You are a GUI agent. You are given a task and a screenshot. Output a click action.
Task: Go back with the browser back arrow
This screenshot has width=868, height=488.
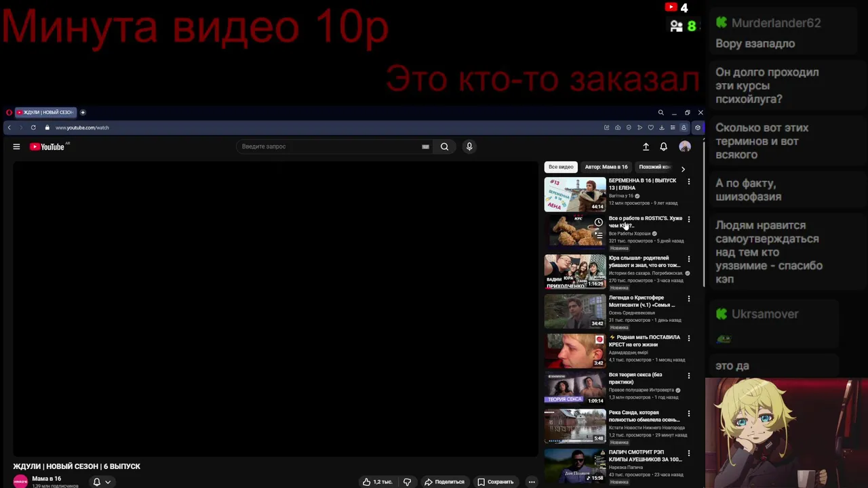pyautogui.click(x=9, y=127)
